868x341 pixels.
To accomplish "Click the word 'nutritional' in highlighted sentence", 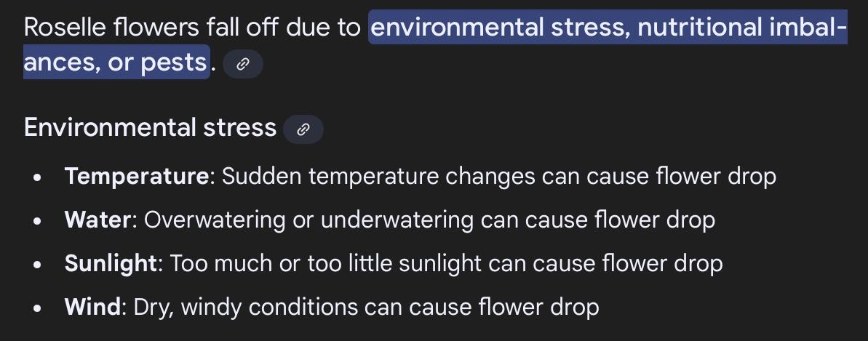I will tap(700, 27).
